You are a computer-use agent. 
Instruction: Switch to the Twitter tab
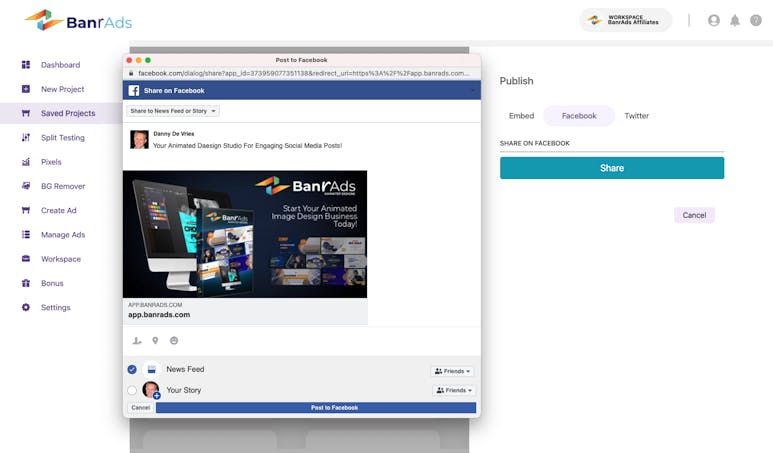click(636, 116)
